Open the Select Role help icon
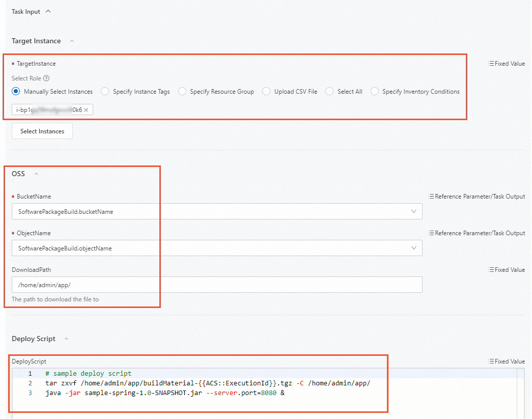Image resolution: width=532 pixels, height=419 pixels. click(x=46, y=78)
